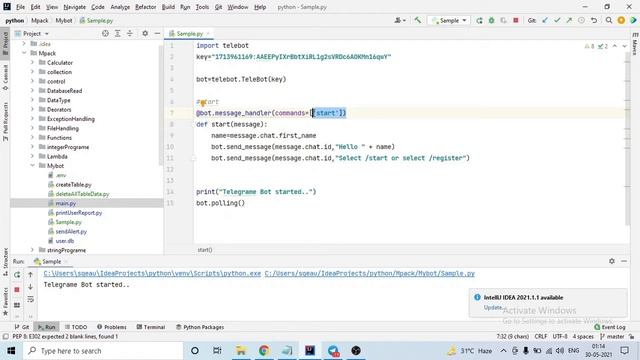Viewport: 640px width, 360px height.
Task: Click the Build Project hammer icon
Action: point(417,20)
